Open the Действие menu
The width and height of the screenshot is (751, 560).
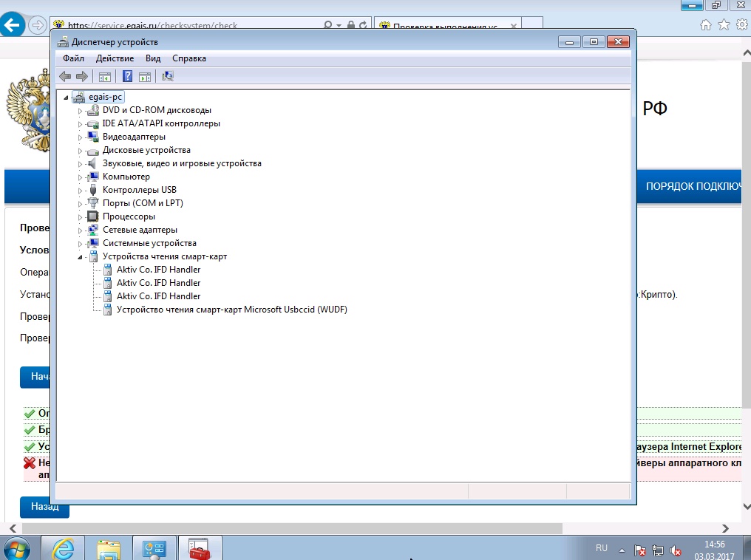pos(115,58)
